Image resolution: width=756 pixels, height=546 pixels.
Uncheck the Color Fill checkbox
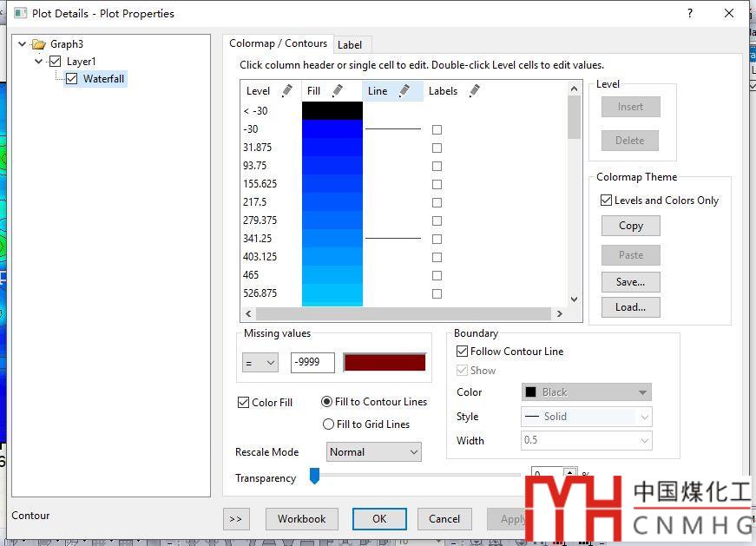tap(244, 402)
